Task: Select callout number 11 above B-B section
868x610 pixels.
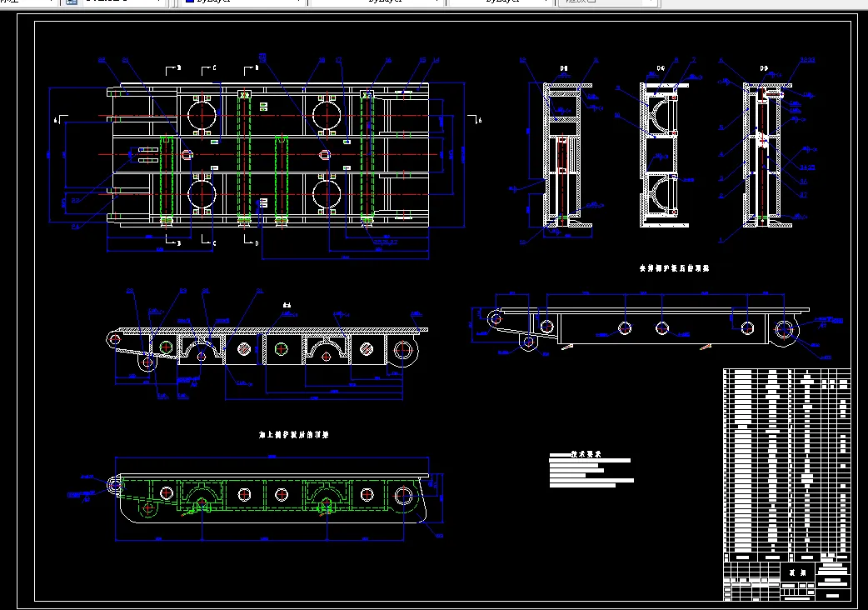Action: (x=596, y=60)
